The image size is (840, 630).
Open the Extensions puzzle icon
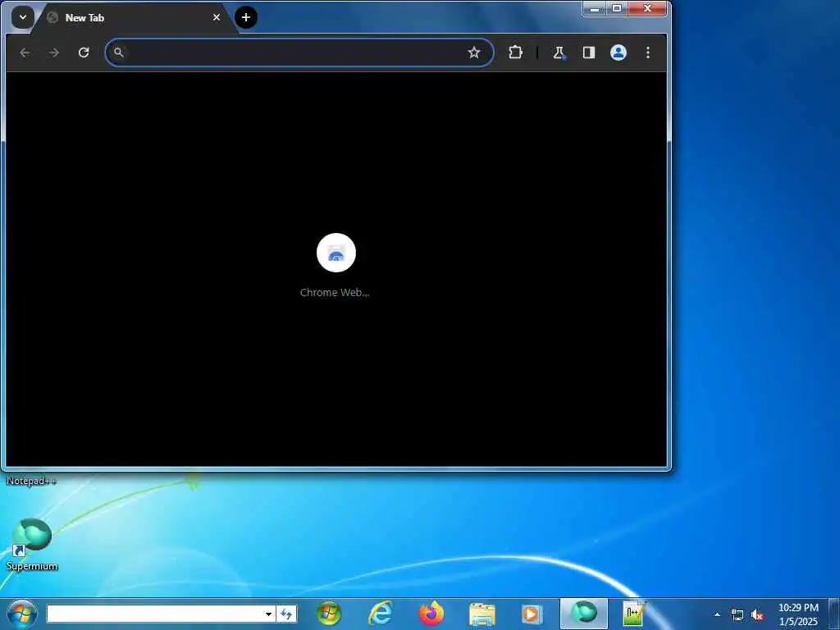(515, 52)
